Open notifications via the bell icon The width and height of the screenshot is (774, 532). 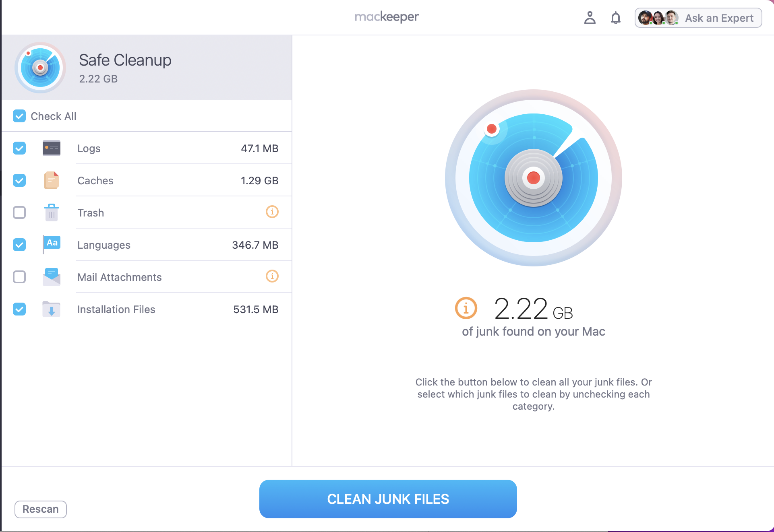pos(615,18)
